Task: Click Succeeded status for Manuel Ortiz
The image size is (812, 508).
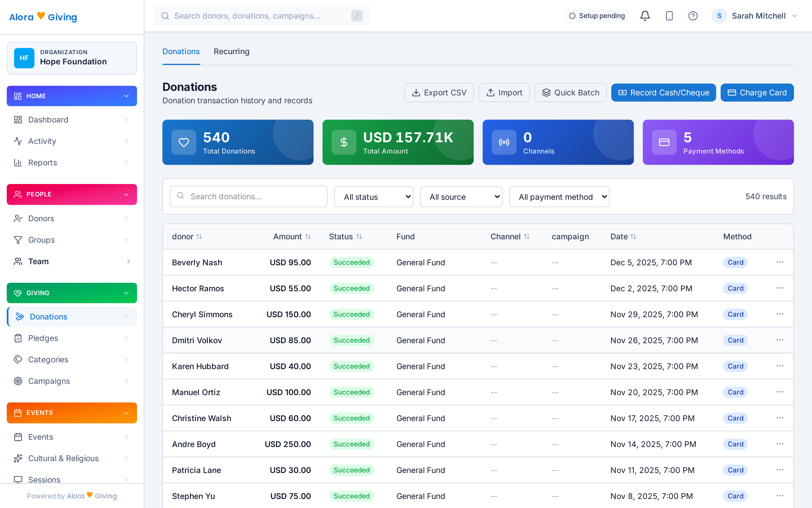Action: tap(351, 392)
